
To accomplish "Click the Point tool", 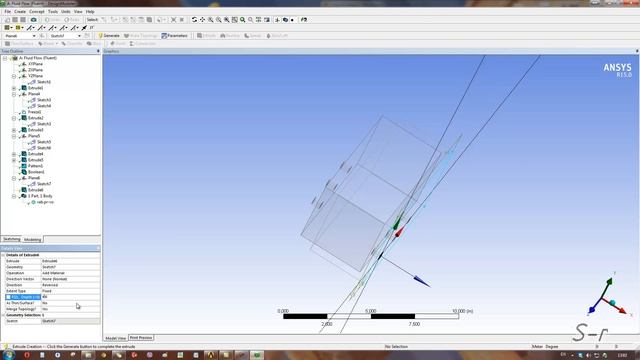I will pyautogui.click(x=118, y=44).
